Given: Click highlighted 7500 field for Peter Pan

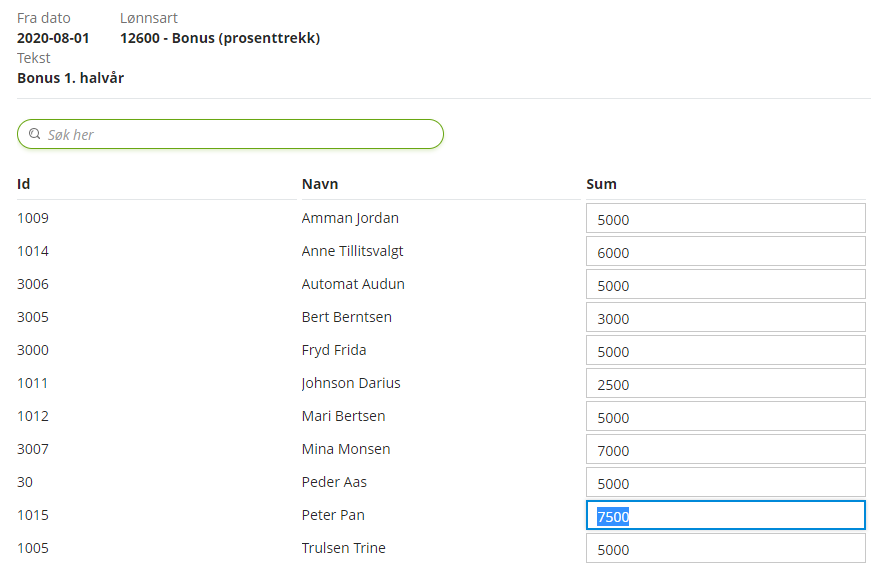Looking at the screenshot, I should 725,516.
